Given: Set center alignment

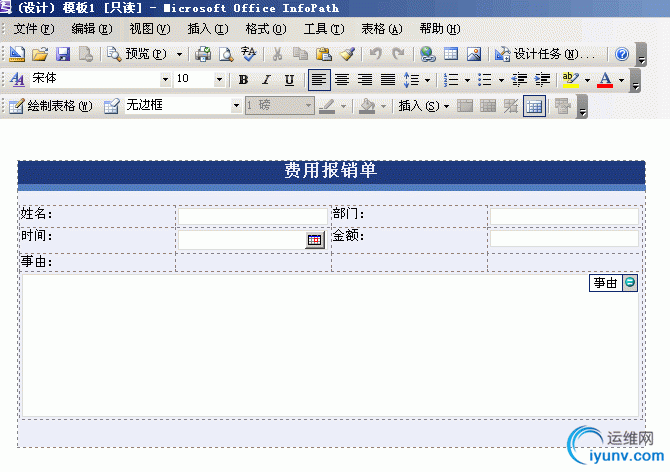Looking at the screenshot, I should [x=342, y=80].
